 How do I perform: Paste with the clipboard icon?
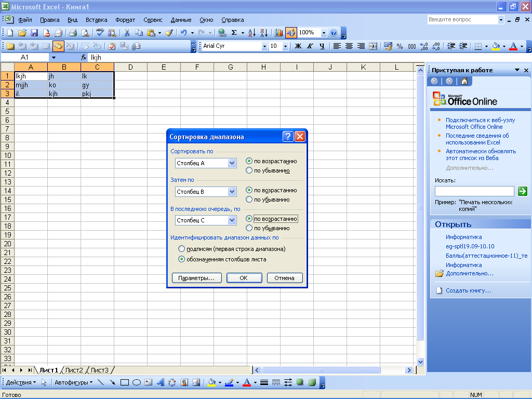click(x=151, y=33)
